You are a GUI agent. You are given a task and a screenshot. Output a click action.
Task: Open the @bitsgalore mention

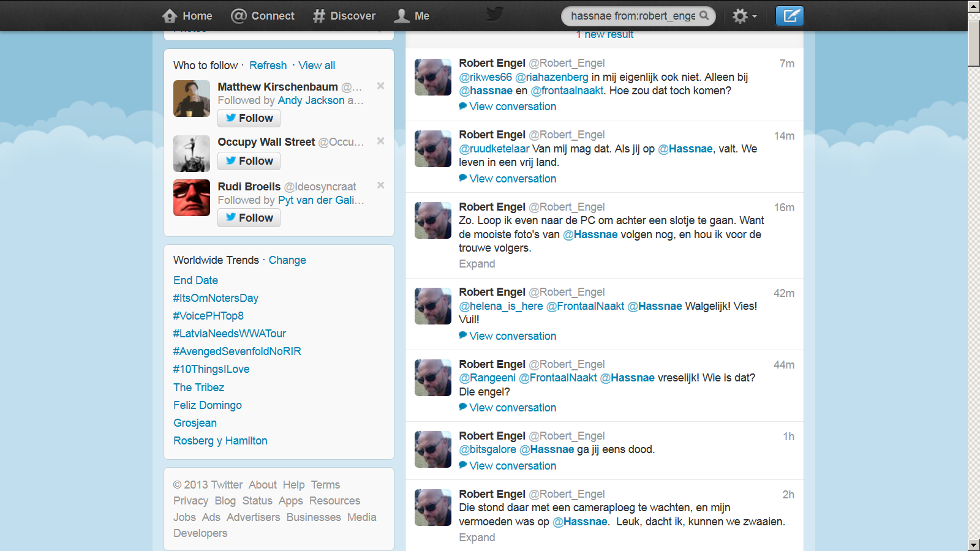pos(488,449)
